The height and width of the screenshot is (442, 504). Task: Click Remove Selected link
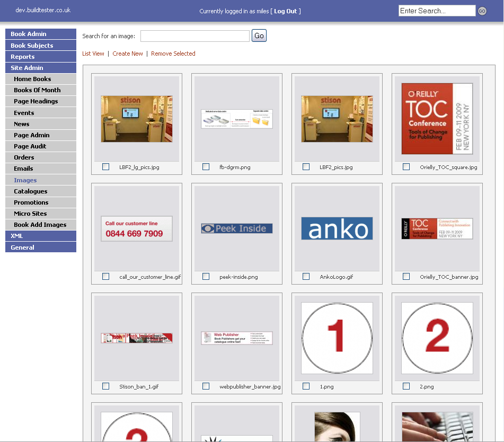(x=173, y=54)
